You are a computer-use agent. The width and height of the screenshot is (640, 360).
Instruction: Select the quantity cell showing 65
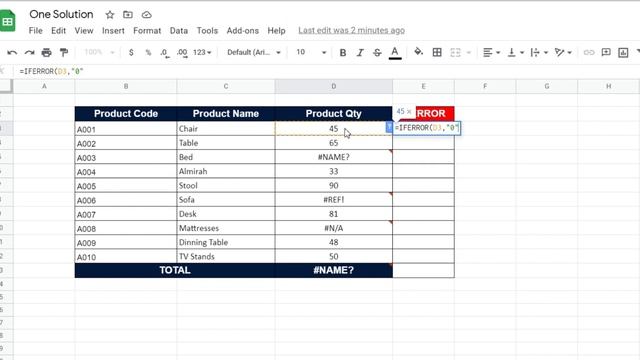(x=333, y=143)
